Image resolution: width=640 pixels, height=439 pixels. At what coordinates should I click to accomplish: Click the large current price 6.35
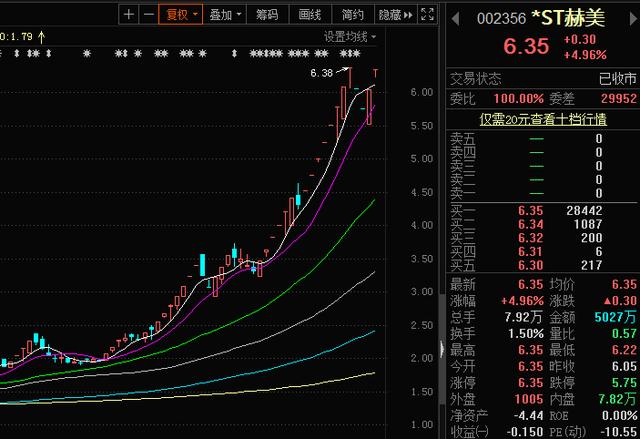pos(526,46)
